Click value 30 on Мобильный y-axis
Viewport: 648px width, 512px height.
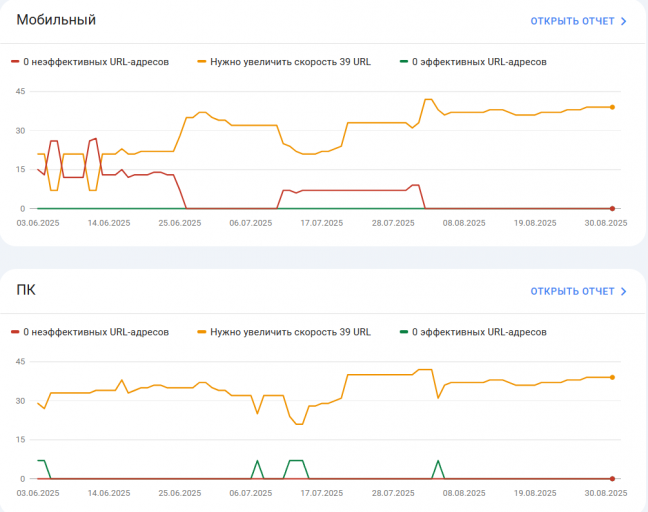[x=21, y=131]
